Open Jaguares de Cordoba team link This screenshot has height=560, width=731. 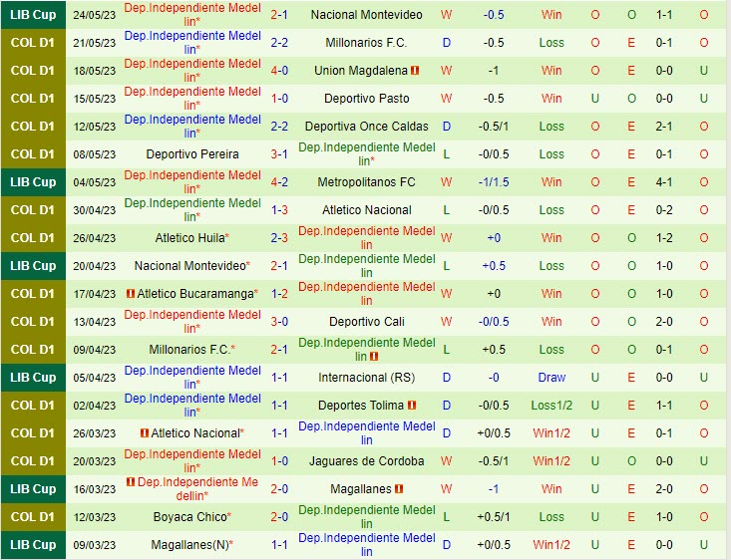coord(366,461)
